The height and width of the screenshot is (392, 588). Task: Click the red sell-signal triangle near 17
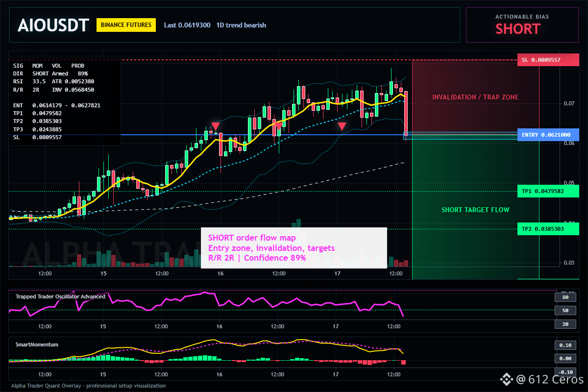pyautogui.click(x=342, y=126)
